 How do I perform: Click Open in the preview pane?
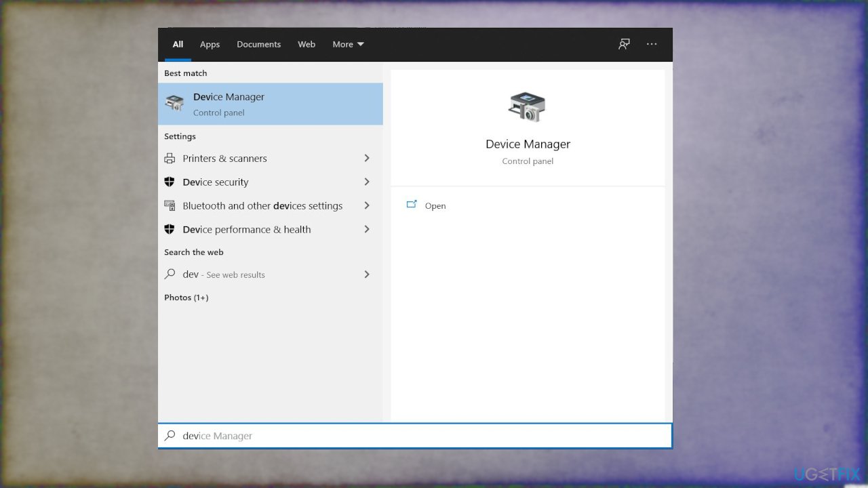click(435, 206)
